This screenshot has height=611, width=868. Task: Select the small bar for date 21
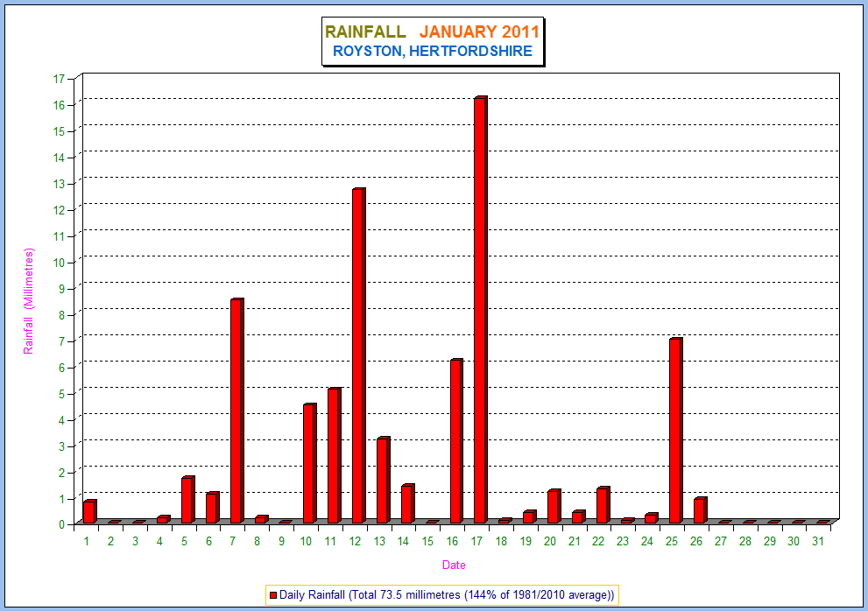coord(578,517)
